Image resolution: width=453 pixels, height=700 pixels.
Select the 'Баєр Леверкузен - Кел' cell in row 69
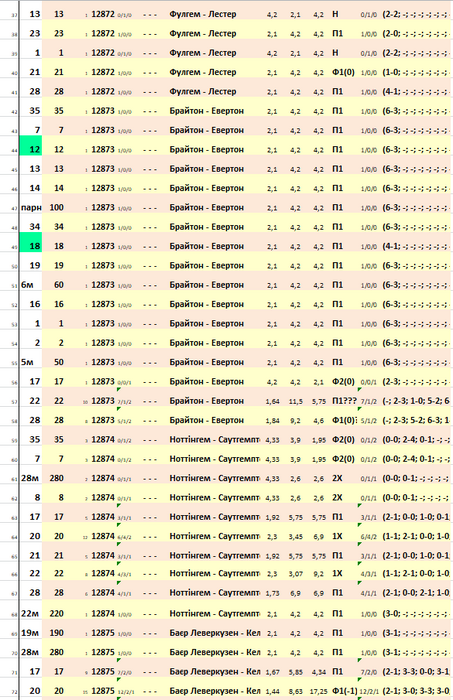pyautogui.click(x=215, y=633)
